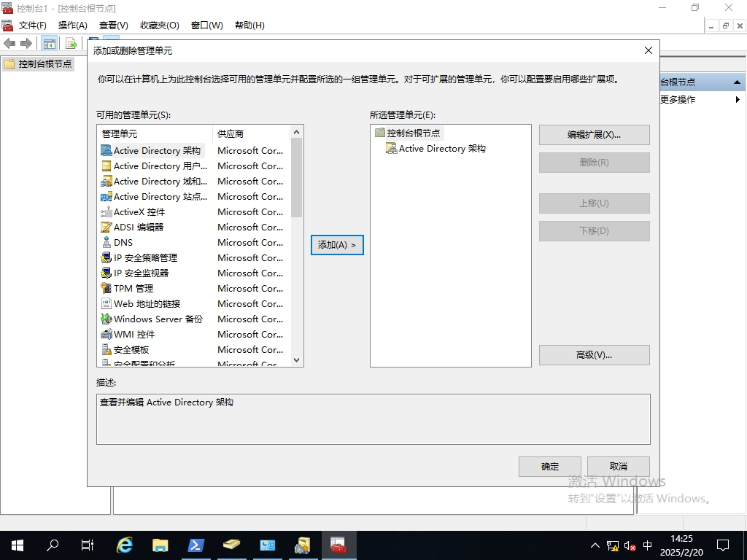
Task: Expand the 更多操作 submenu arrow
Action: click(x=738, y=100)
